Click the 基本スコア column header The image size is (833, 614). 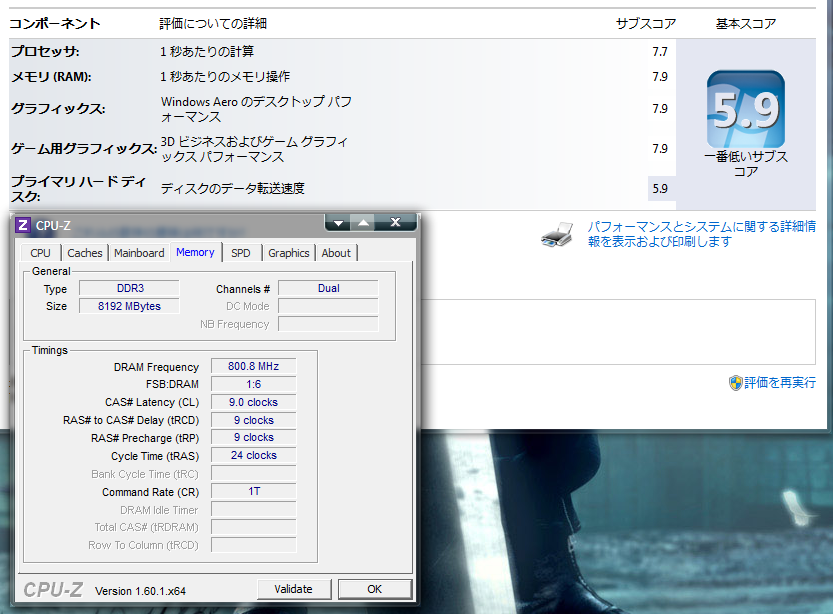tap(745, 23)
